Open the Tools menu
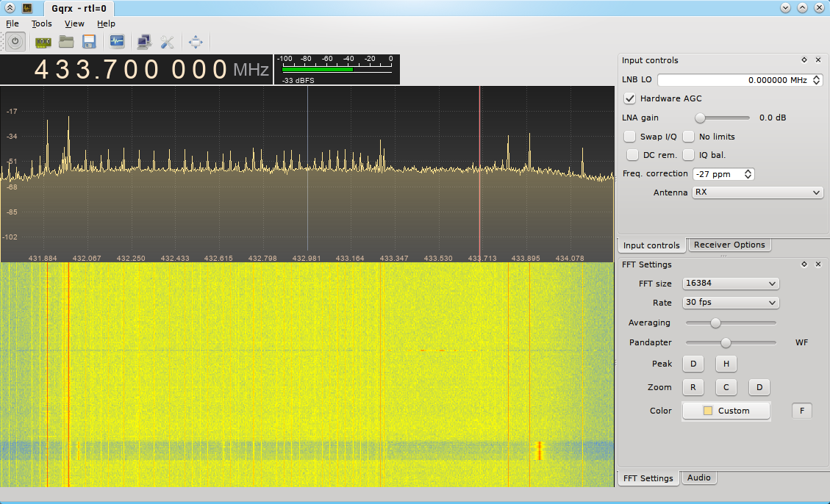 point(41,24)
